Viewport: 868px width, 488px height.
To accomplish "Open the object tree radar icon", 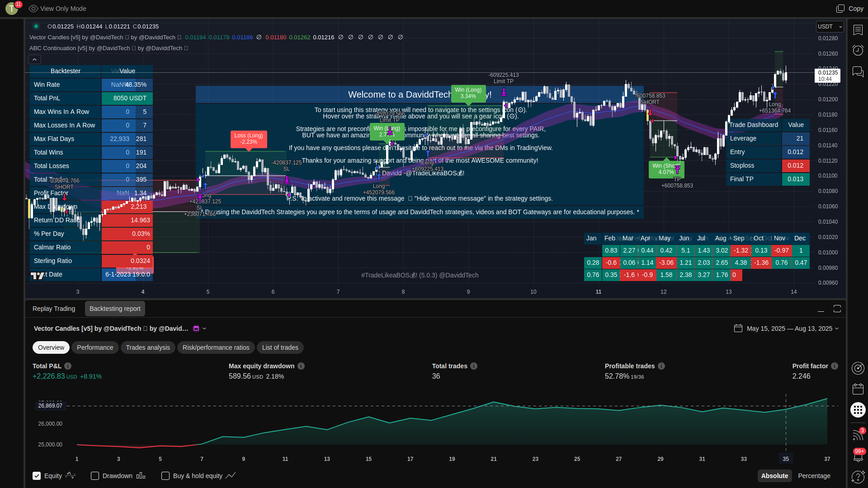I will coord(858,368).
